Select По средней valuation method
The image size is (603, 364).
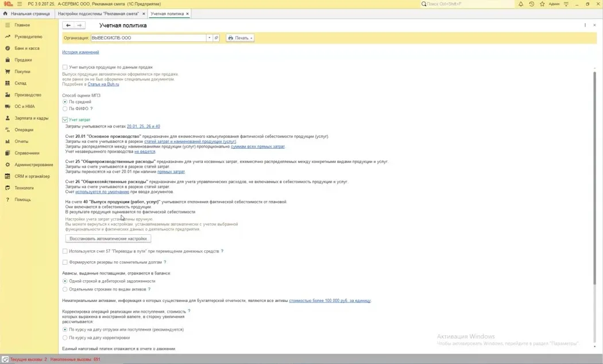coord(65,102)
